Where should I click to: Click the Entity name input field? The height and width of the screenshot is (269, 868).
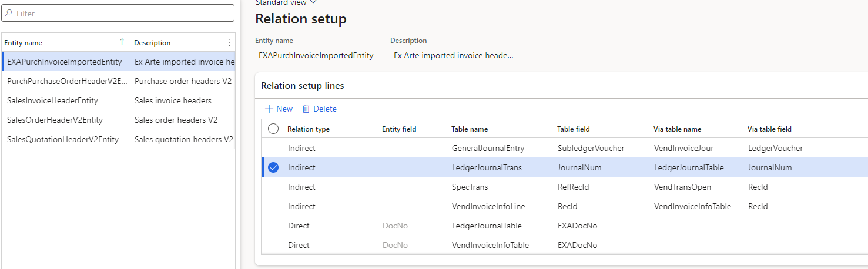pyautogui.click(x=319, y=55)
